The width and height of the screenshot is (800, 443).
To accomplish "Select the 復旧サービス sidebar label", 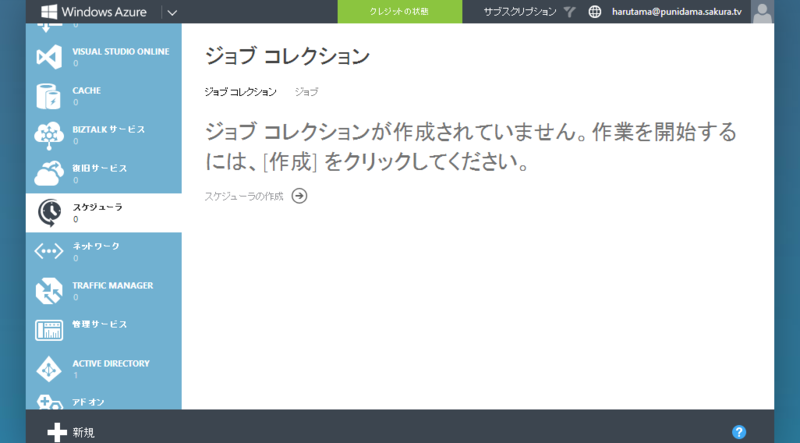I will (x=99, y=168).
